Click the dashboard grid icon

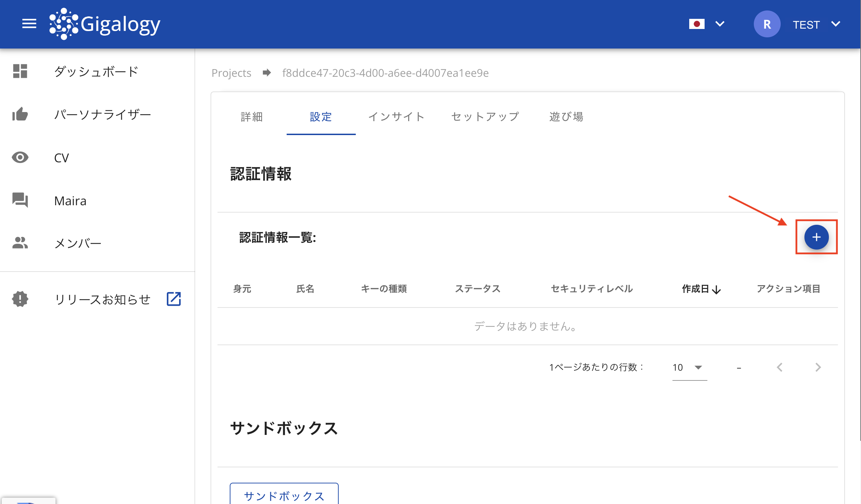[20, 71]
